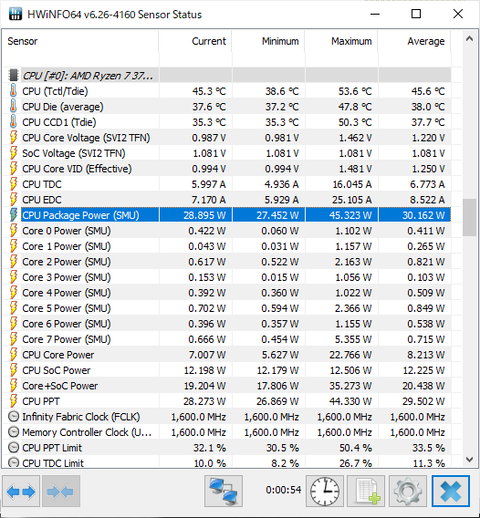This screenshot has width=480, height=518.
Task: Select CPU Core Voltage (SVI2 TFN) label
Action: point(86,138)
